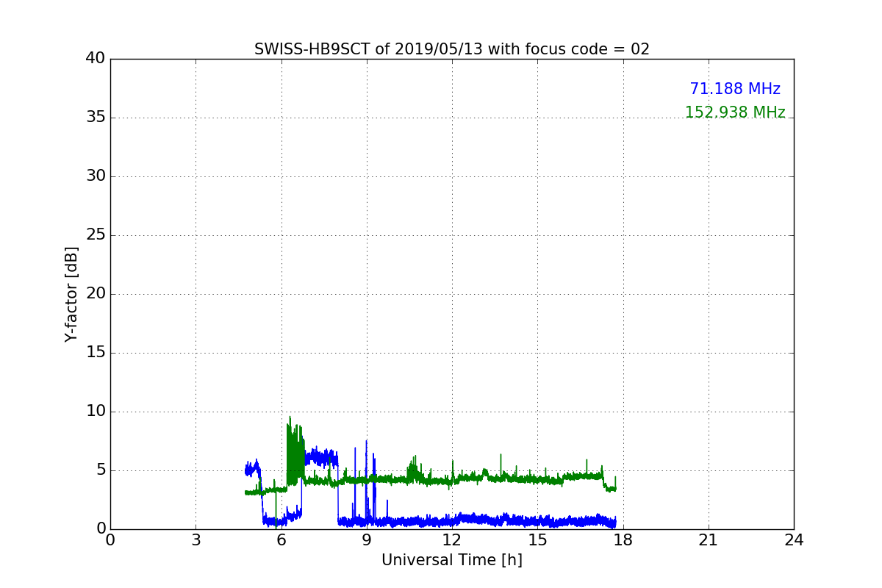Click the x-axis tick label 12
The height and width of the screenshot is (588, 882).
pos(452,540)
